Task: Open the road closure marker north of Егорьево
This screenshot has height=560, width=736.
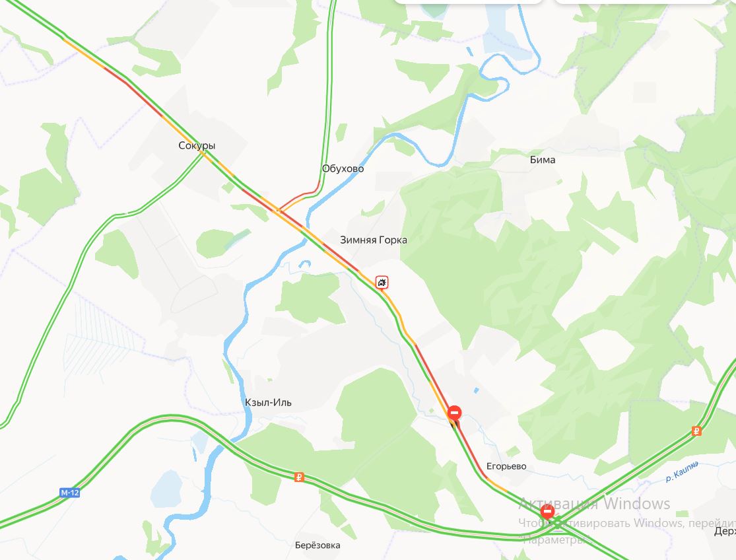Action: [x=454, y=413]
